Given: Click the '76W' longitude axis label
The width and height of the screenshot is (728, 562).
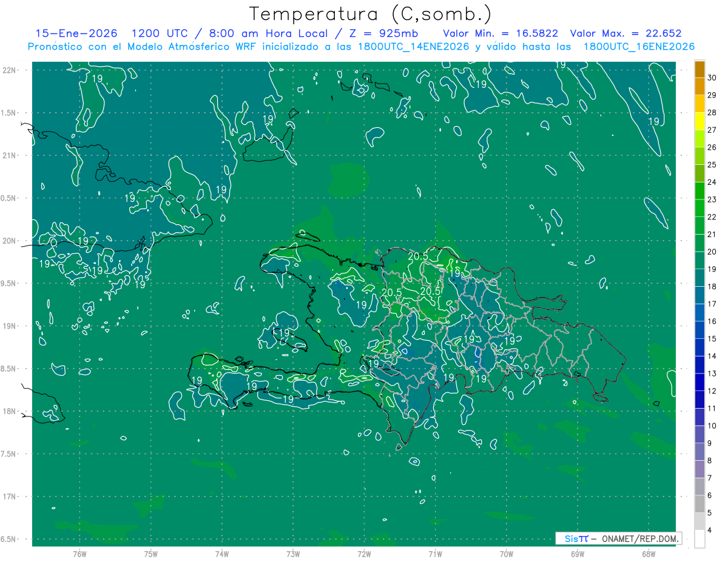Looking at the screenshot, I should (79, 554).
